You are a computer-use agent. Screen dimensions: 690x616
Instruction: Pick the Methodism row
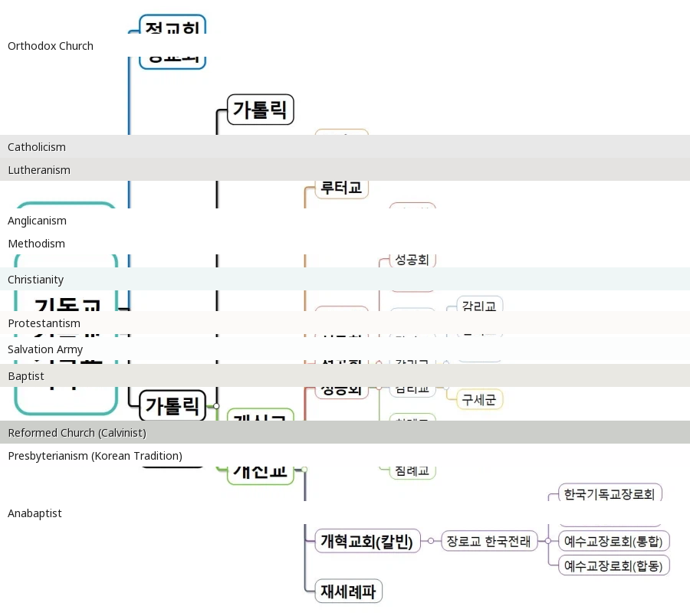(x=37, y=244)
